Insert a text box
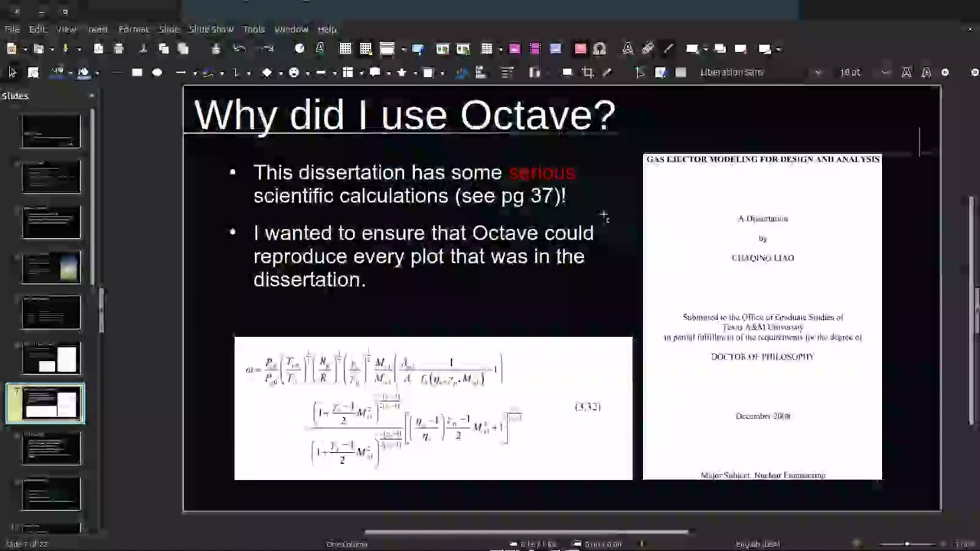The image size is (980, 551). [580, 49]
